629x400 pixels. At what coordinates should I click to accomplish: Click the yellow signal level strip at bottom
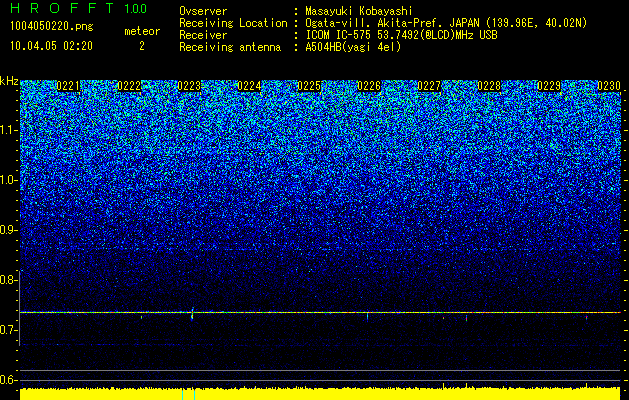(320, 394)
